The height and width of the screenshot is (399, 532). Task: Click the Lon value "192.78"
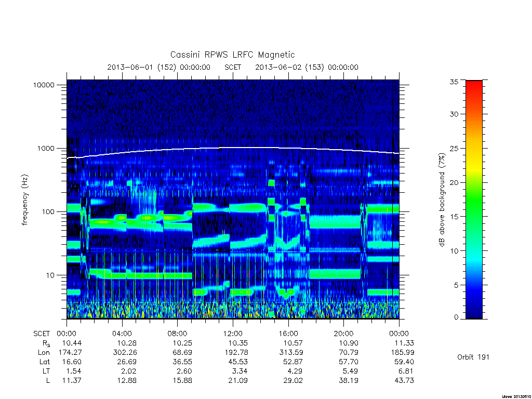236,353
